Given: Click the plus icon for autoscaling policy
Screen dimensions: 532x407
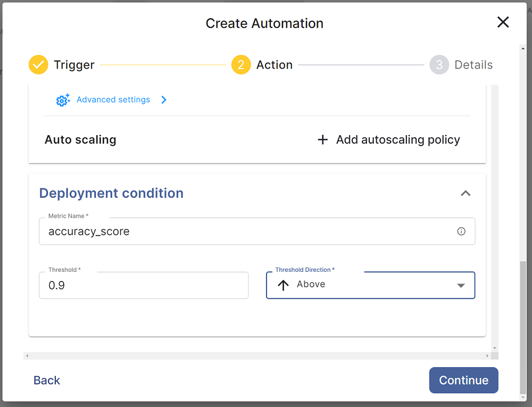Looking at the screenshot, I should (x=323, y=140).
